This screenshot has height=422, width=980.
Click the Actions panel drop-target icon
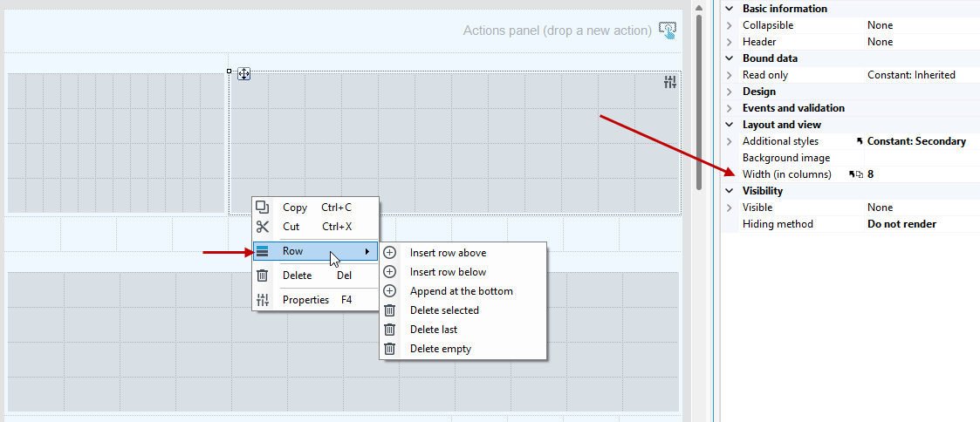(668, 30)
